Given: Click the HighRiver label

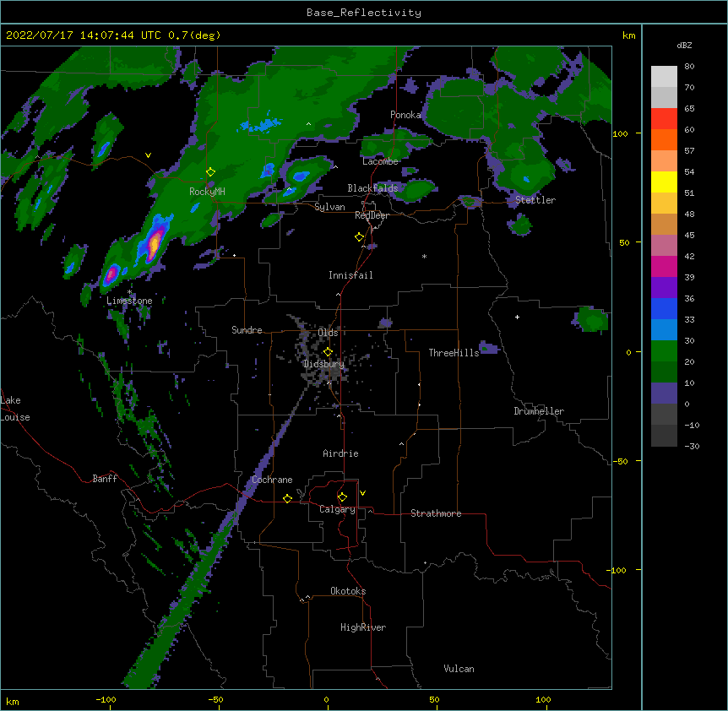Looking at the screenshot, I should 363,627.
